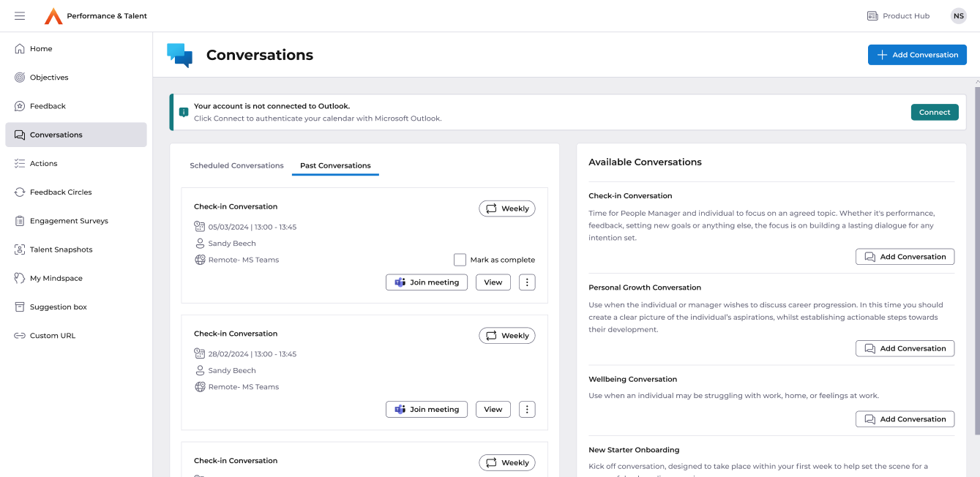Click the blue Add Conversation button
This screenshot has height=477, width=980.
pyautogui.click(x=917, y=55)
